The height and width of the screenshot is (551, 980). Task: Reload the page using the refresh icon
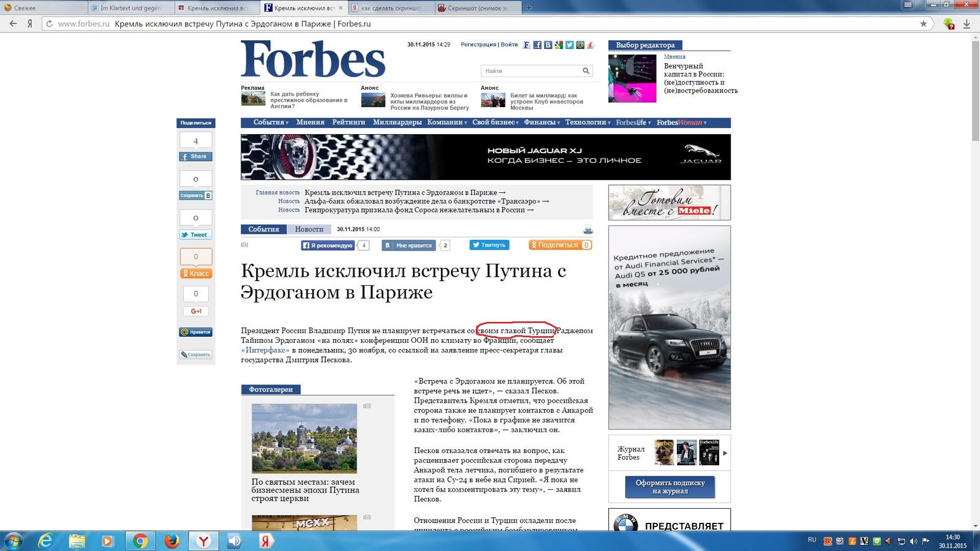click(49, 24)
